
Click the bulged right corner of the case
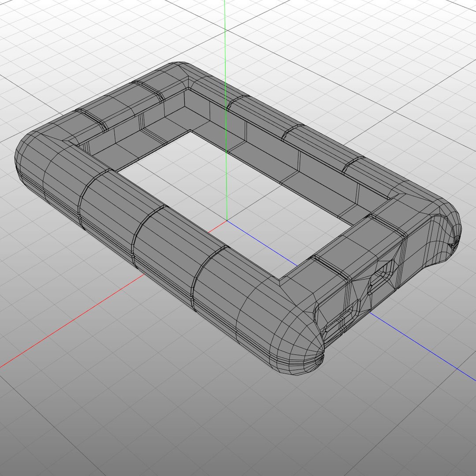[443, 225]
